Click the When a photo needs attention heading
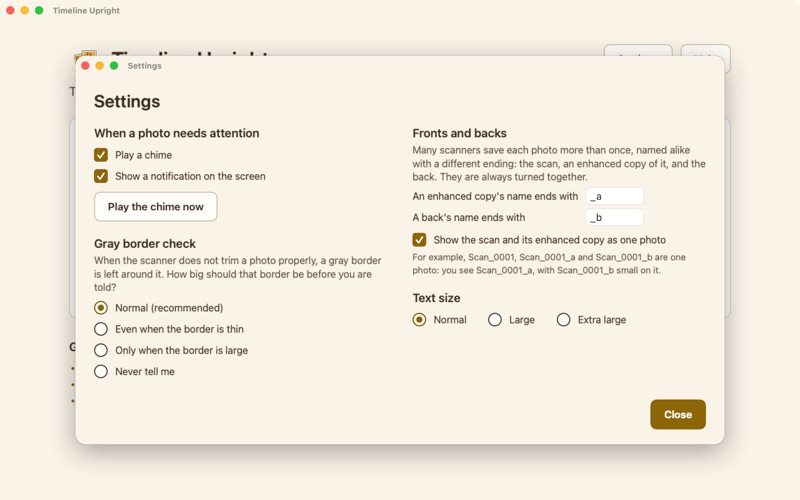Viewport: 800px width, 500px height. (177, 133)
